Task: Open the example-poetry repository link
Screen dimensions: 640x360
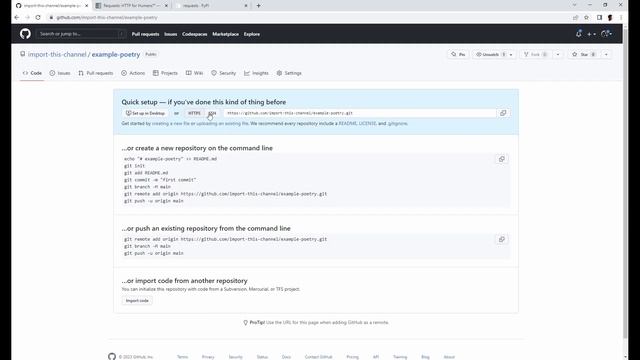Action: (x=116, y=54)
